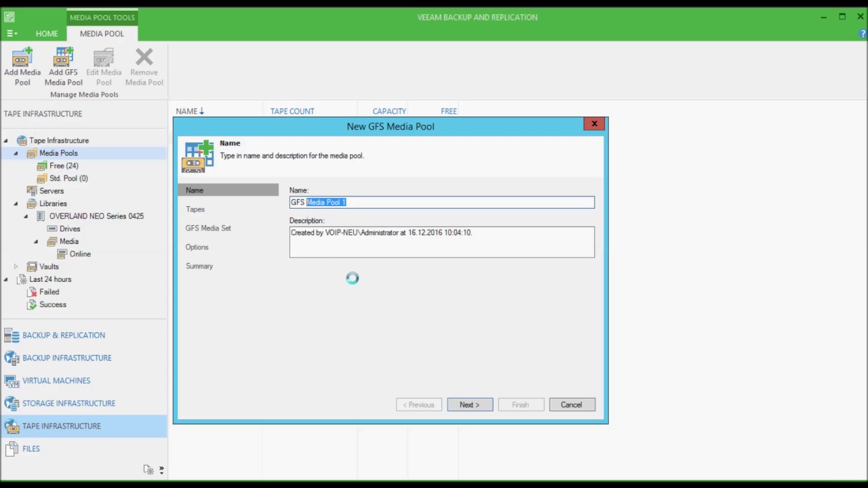868x488 pixels.
Task: Click the Vaults node icon
Action: point(32,267)
